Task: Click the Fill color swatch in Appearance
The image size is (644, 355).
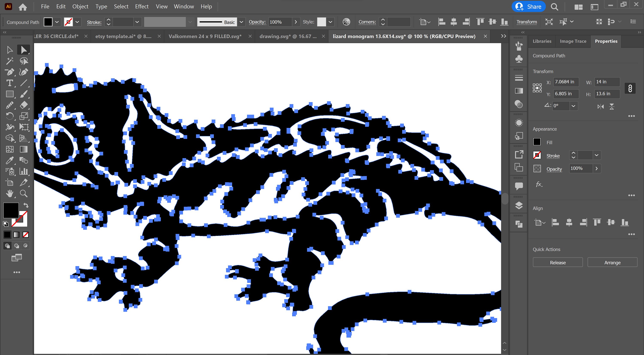Action: point(537,142)
